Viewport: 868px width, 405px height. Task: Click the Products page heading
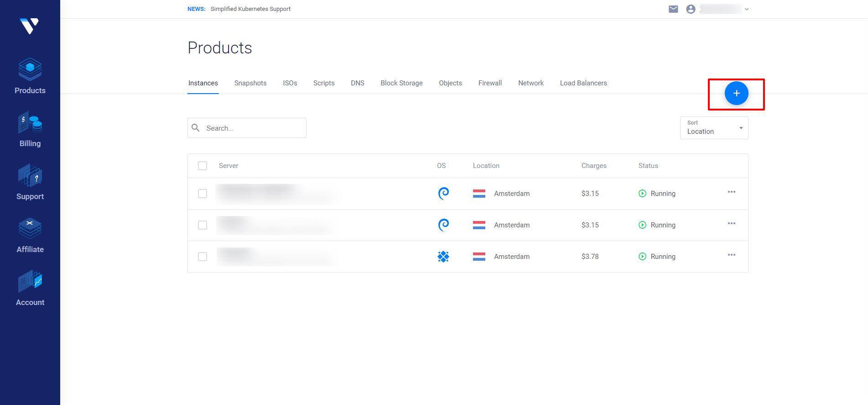pyautogui.click(x=220, y=48)
